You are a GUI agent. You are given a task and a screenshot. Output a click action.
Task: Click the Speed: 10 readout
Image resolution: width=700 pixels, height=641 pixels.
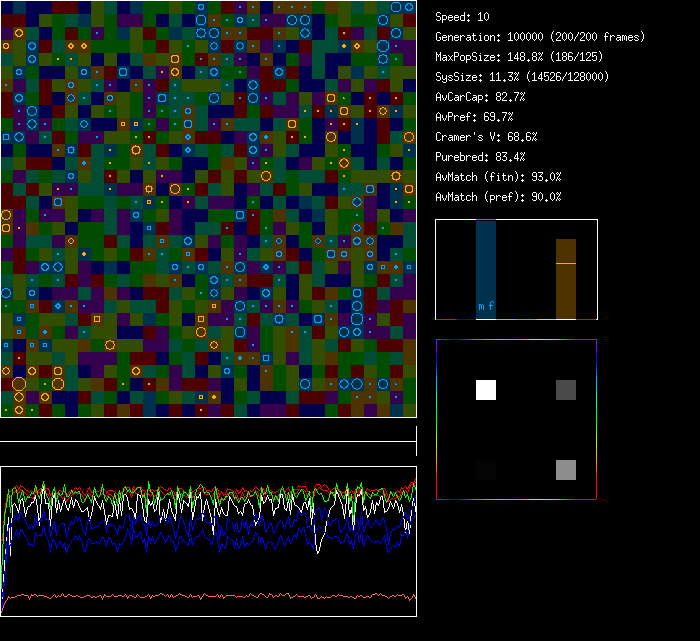pos(462,17)
